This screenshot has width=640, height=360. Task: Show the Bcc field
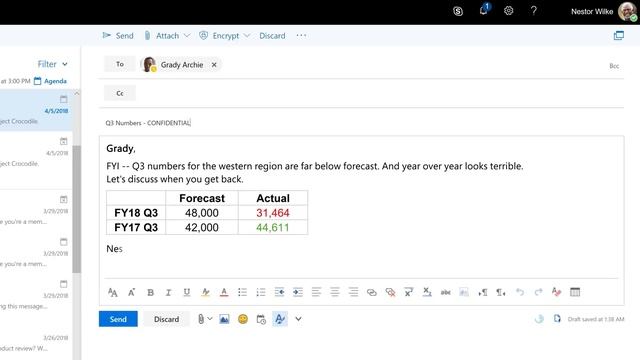tap(614, 66)
